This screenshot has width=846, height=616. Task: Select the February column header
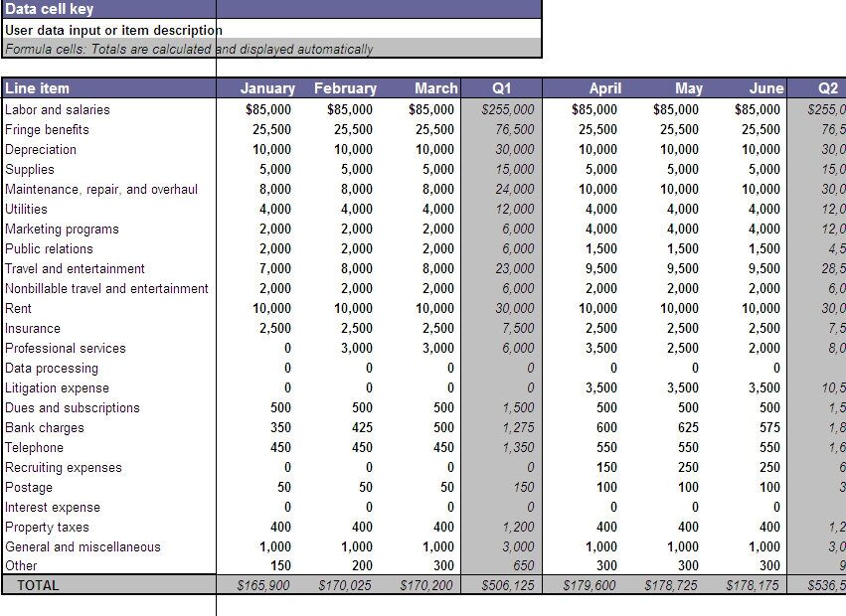[x=345, y=87]
